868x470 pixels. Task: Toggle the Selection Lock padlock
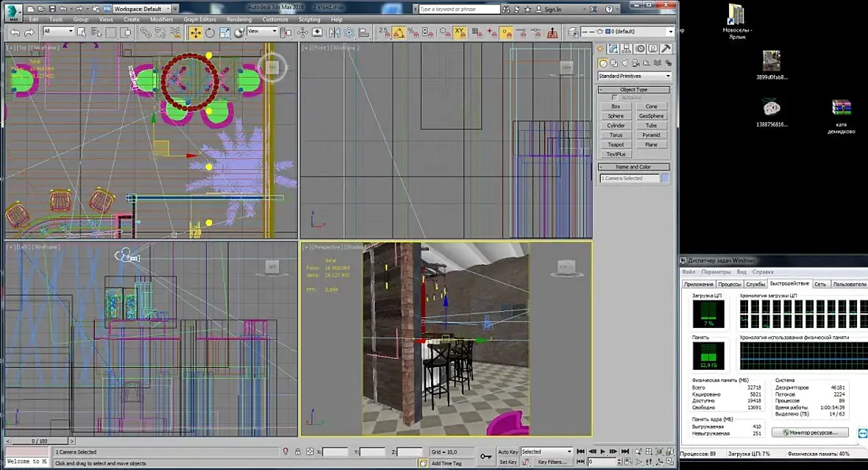coord(298,452)
